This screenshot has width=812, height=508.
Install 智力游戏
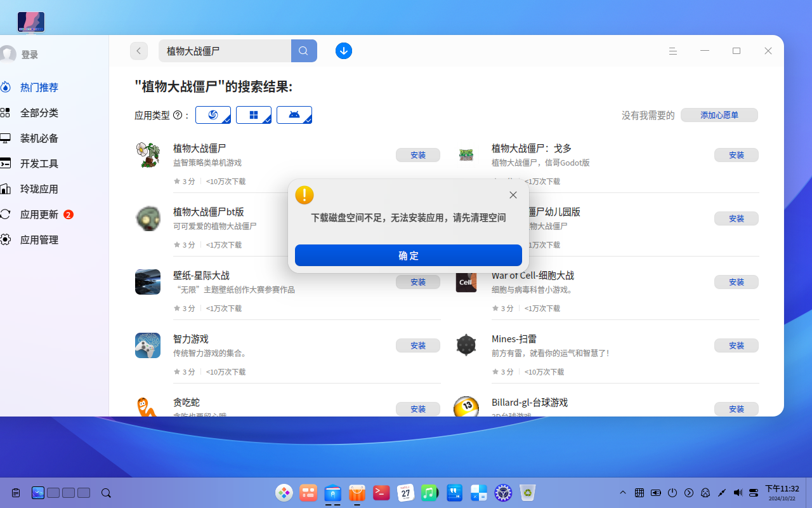(x=418, y=345)
